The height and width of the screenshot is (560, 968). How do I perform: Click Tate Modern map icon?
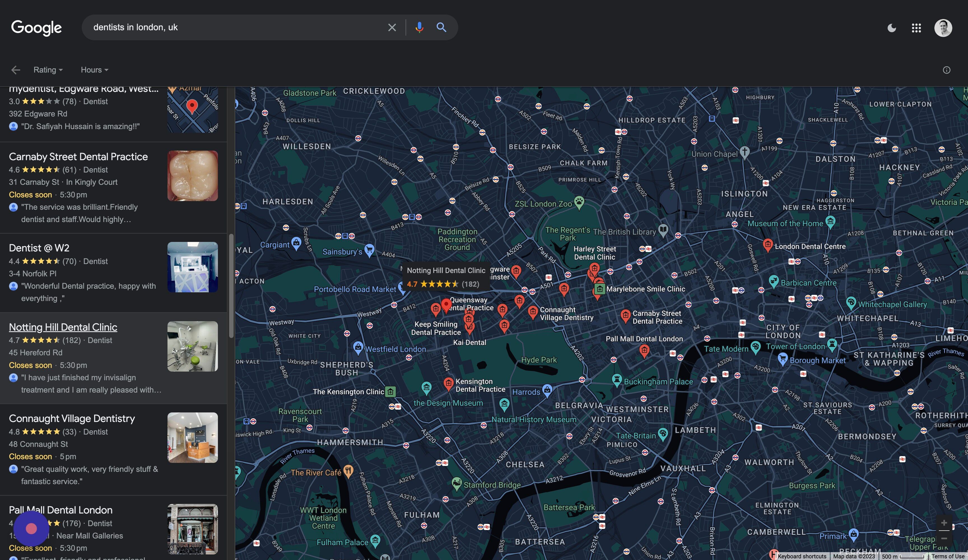(x=755, y=347)
